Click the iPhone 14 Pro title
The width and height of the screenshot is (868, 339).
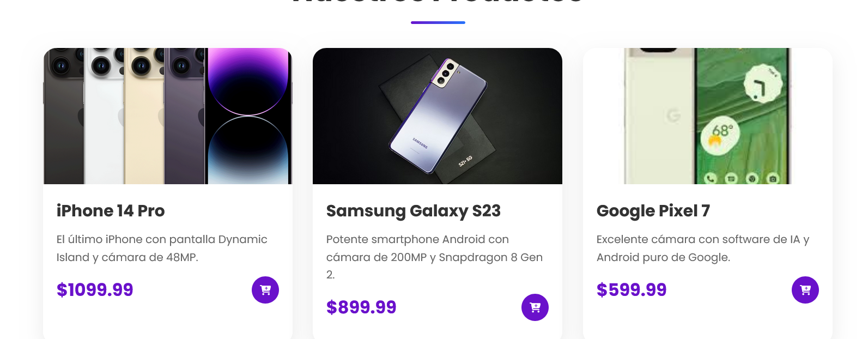coord(111,211)
